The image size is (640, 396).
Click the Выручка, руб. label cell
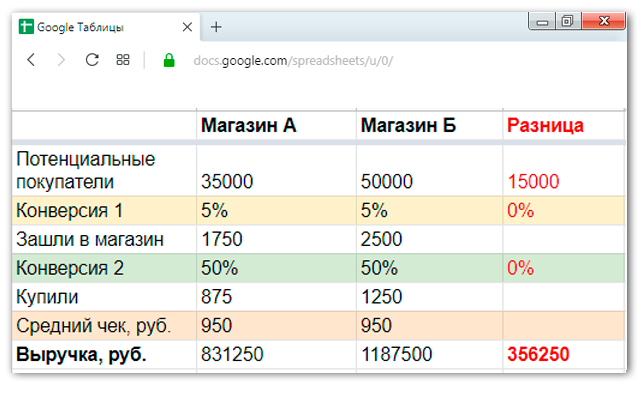click(x=104, y=354)
